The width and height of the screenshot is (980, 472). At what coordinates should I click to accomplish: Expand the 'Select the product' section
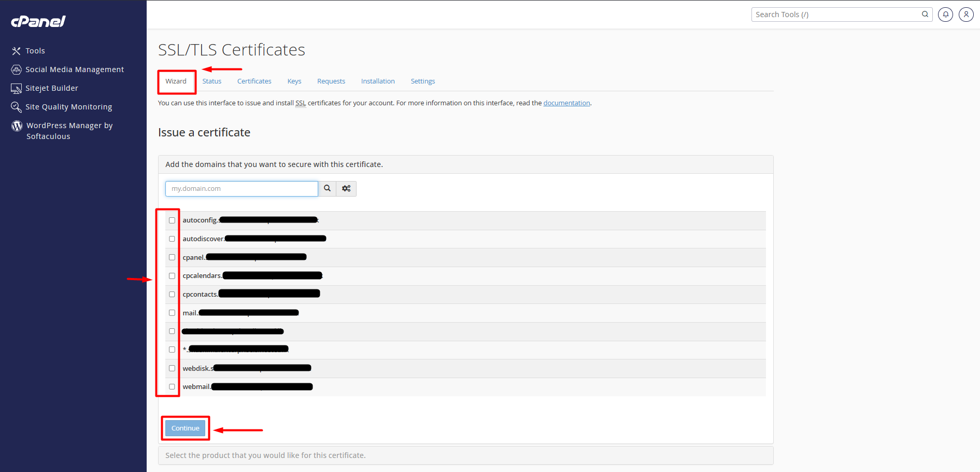(465, 455)
